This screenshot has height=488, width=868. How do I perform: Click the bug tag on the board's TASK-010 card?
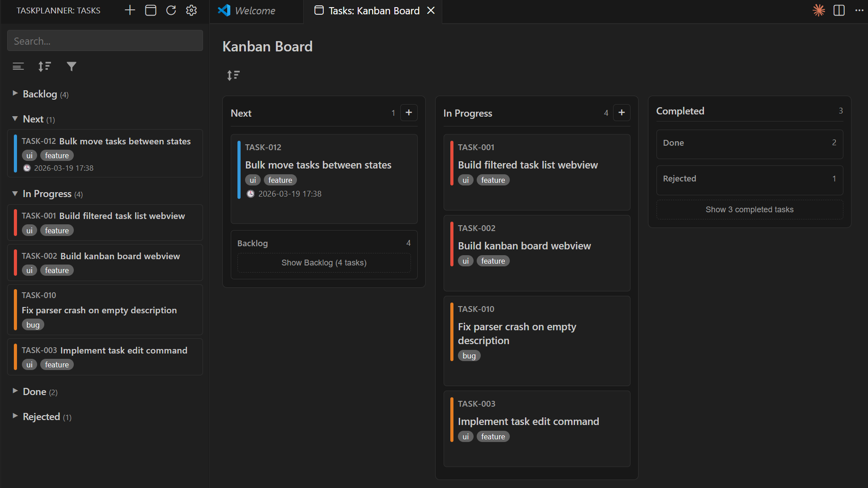[x=469, y=356]
